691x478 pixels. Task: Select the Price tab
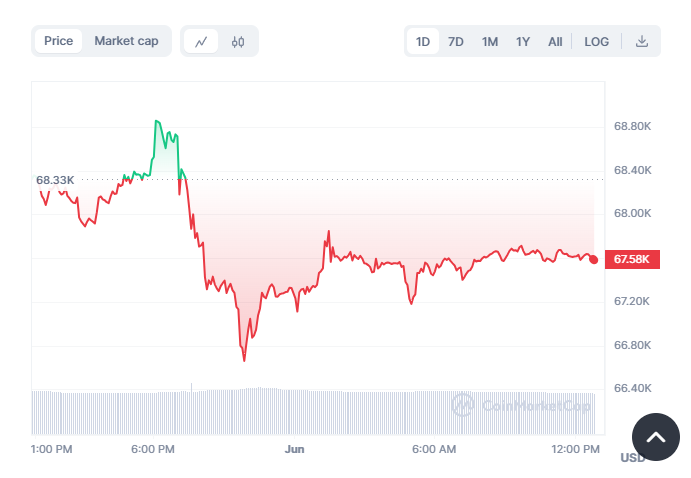pyautogui.click(x=59, y=41)
